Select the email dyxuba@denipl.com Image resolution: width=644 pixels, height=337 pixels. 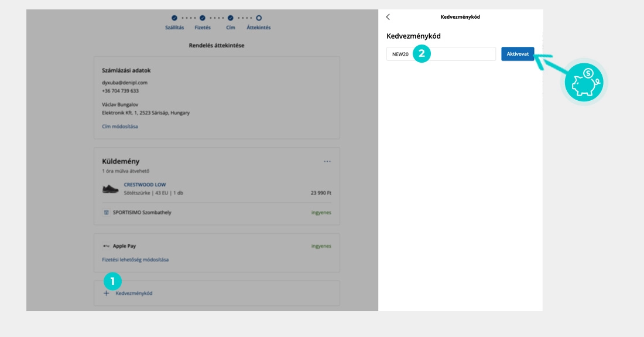tap(125, 83)
